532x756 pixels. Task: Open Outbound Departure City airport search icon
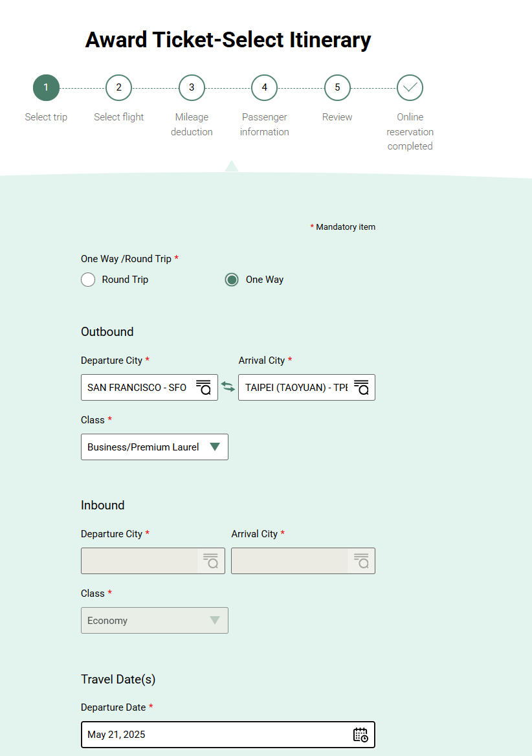(x=203, y=387)
